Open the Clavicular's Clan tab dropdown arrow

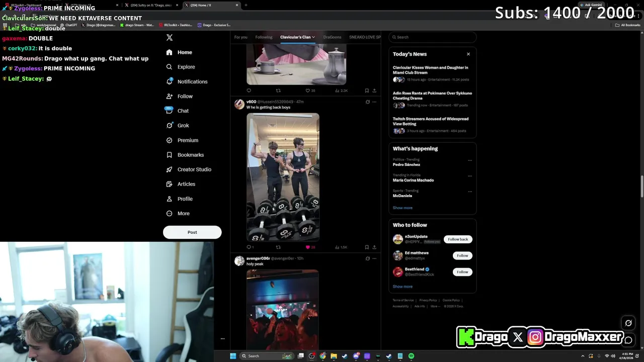click(313, 37)
